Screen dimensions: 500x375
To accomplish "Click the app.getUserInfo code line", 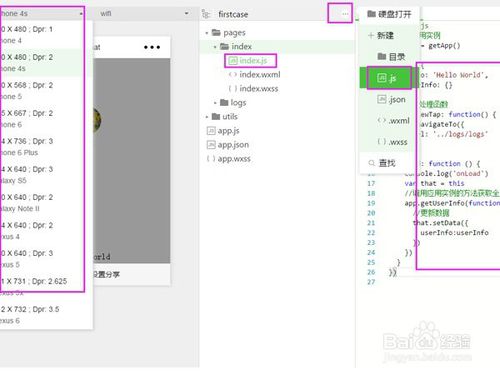I will (x=452, y=203).
